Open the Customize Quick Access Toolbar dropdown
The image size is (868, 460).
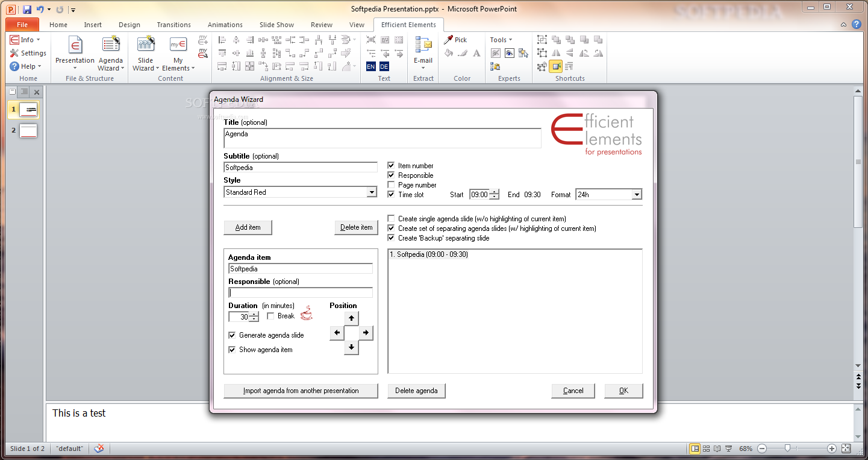point(73,10)
